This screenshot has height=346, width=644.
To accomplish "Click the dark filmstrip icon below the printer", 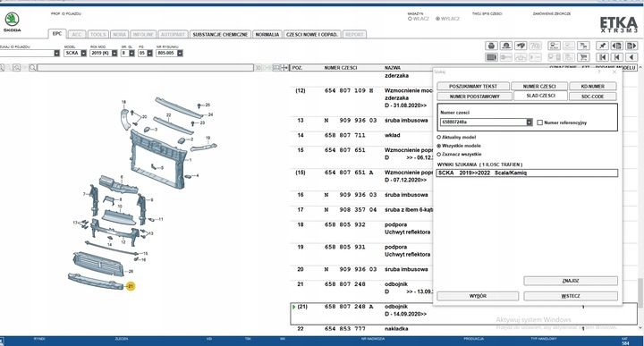I will [491, 57].
